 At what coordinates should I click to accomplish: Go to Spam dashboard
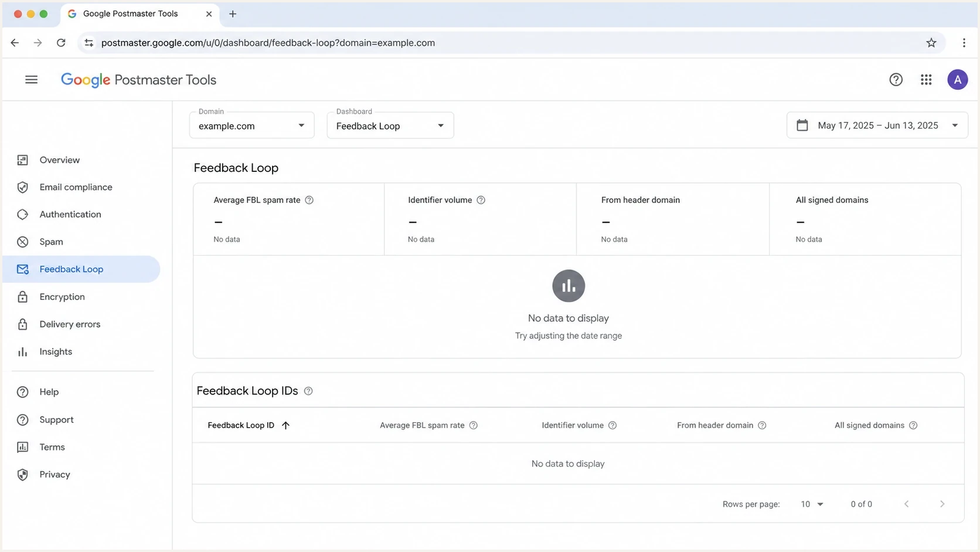pos(82,242)
